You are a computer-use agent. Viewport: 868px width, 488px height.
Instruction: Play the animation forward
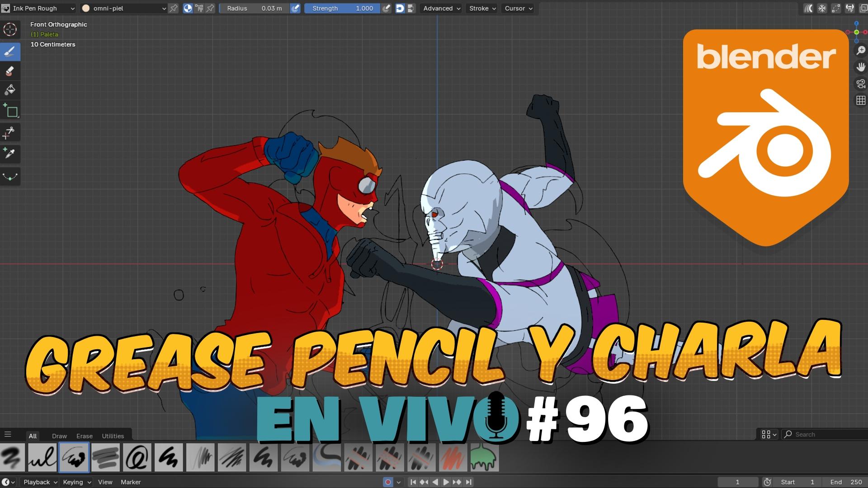coord(446,482)
